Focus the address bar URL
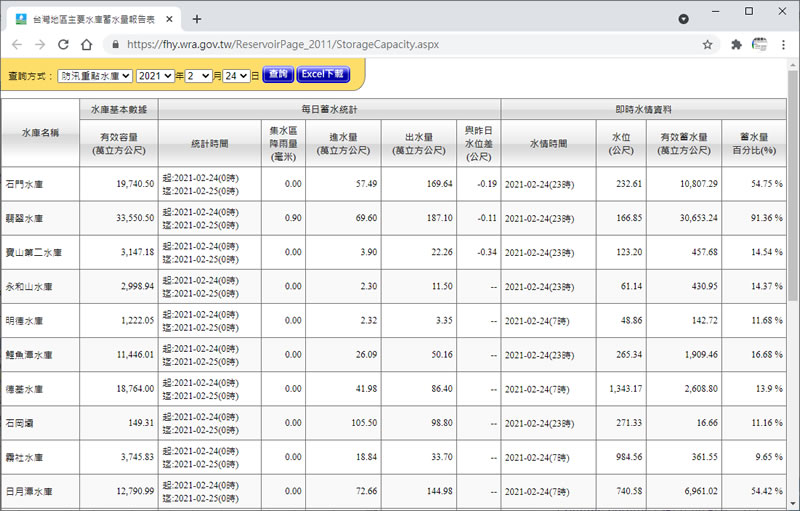The width and height of the screenshot is (800, 511). tap(283, 45)
